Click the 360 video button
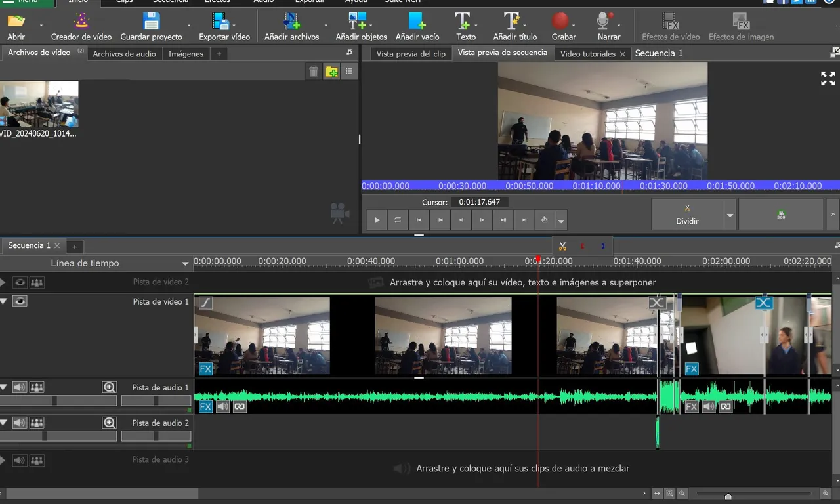 pos(781,215)
